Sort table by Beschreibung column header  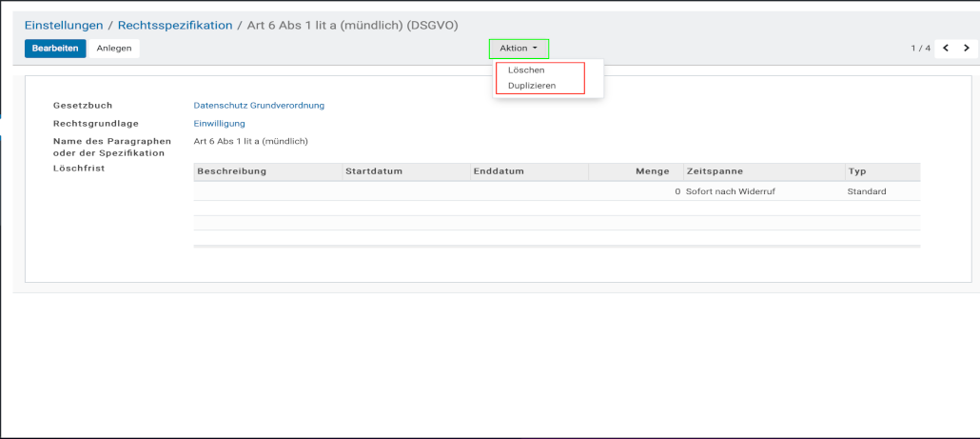coord(231,171)
